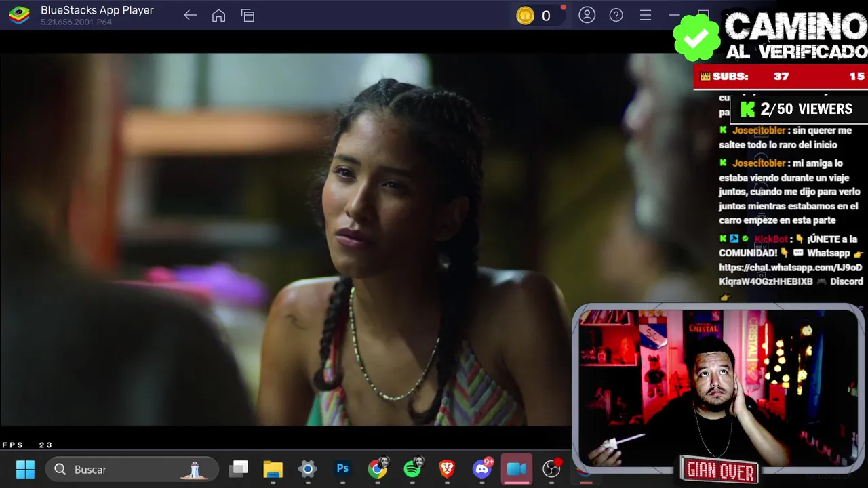The width and height of the screenshot is (868, 488).
Task: Open the BlueStacks help question icon
Action: pyautogui.click(x=616, y=15)
